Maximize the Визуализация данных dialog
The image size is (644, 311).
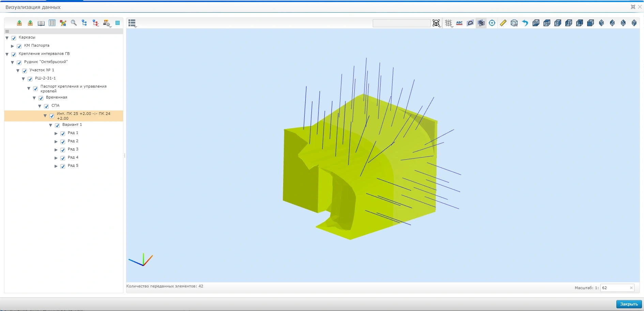coord(633,7)
